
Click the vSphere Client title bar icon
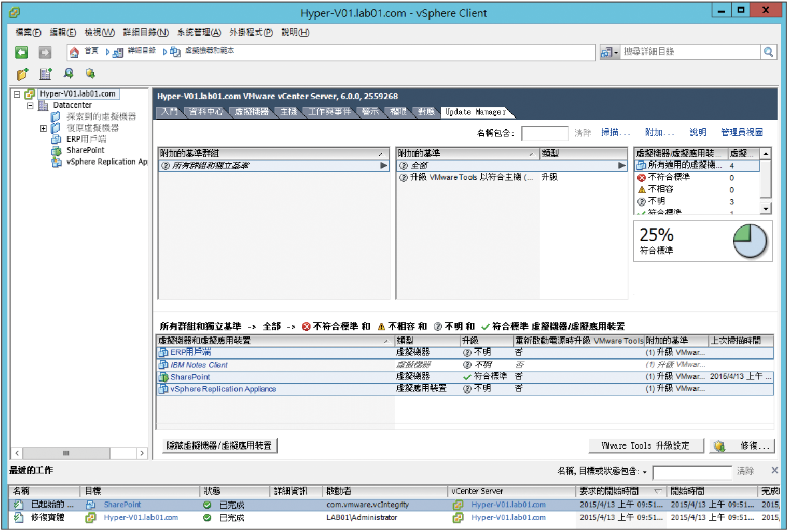(14, 12)
